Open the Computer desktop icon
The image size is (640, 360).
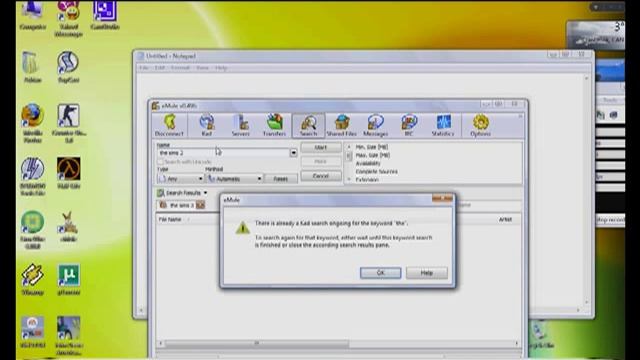point(32,16)
